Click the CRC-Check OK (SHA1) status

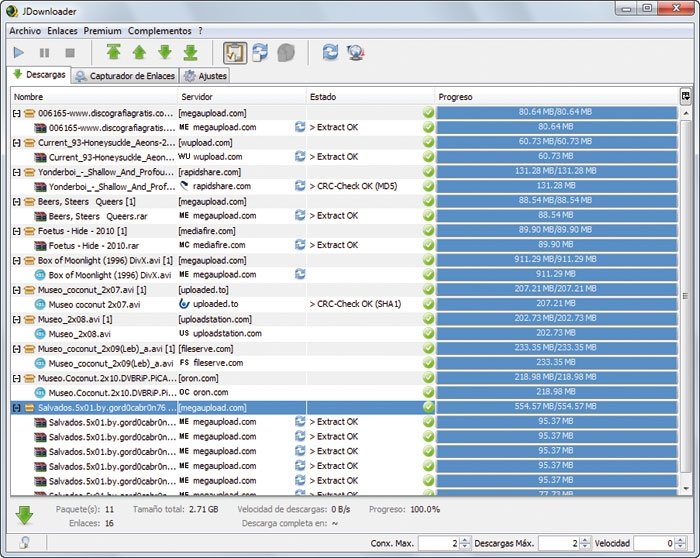(x=355, y=304)
